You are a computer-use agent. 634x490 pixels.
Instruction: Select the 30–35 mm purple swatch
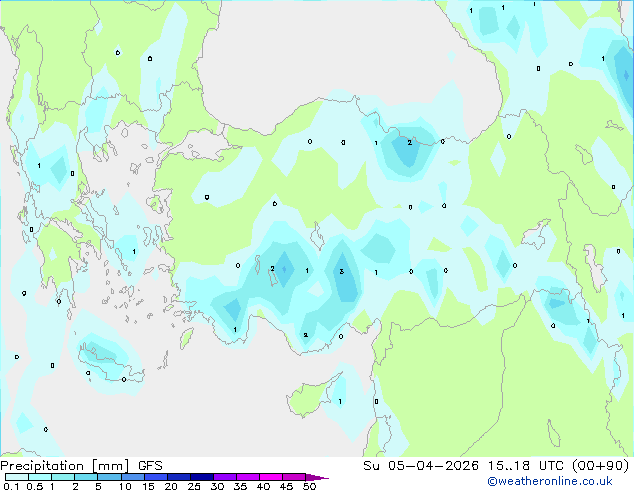(225, 477)
